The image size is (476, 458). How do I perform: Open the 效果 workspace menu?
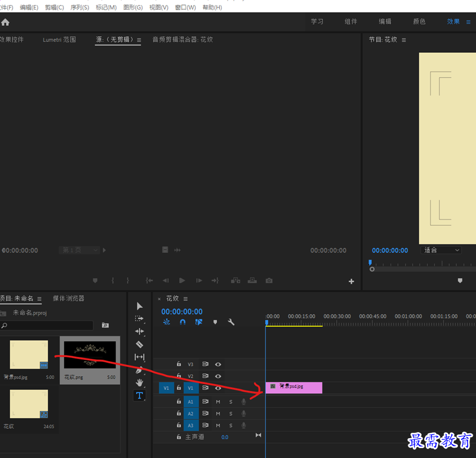468,22
